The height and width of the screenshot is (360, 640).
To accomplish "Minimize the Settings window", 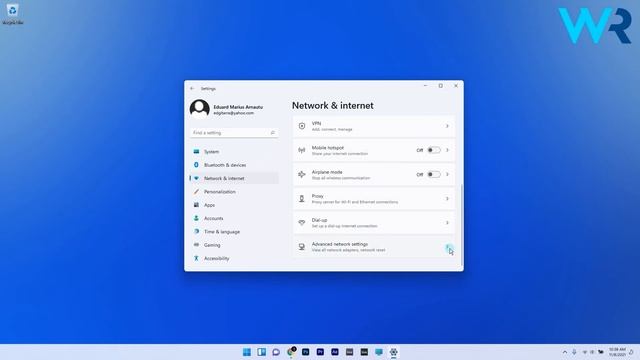I will point(425,86).
